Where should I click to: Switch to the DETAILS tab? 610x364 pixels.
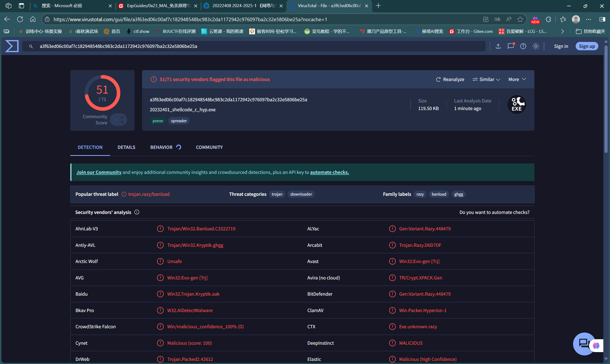coord(126,147)
